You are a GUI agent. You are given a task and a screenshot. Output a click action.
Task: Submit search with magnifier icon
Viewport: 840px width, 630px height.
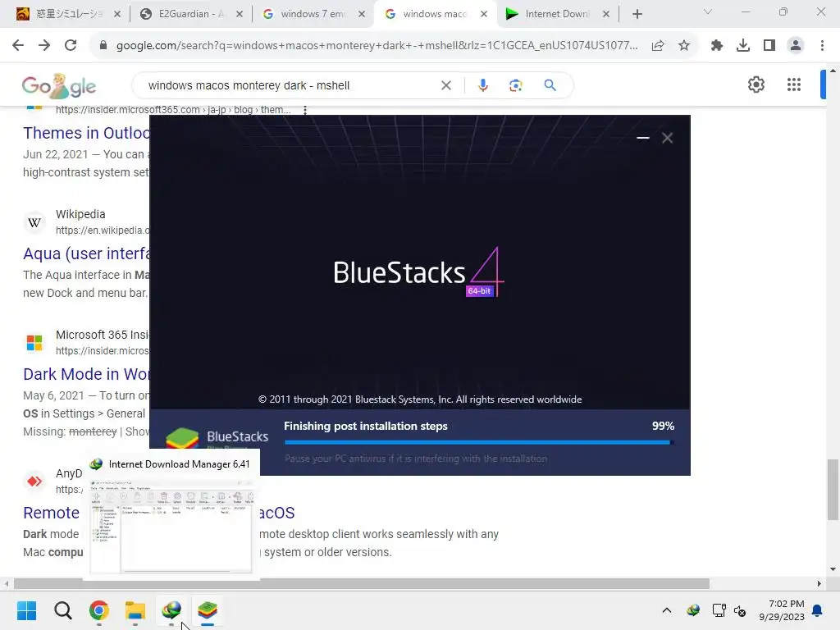(550, 85)
